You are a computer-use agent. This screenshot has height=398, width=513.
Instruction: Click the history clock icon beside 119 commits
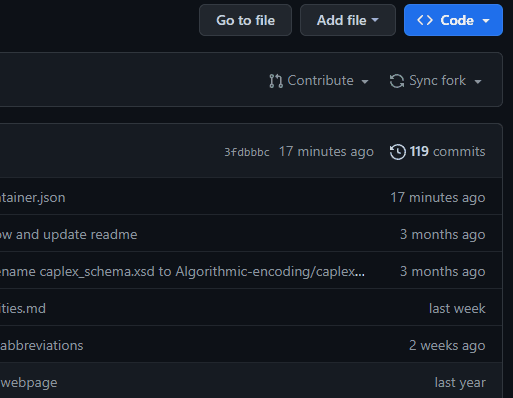pos(398,152)
